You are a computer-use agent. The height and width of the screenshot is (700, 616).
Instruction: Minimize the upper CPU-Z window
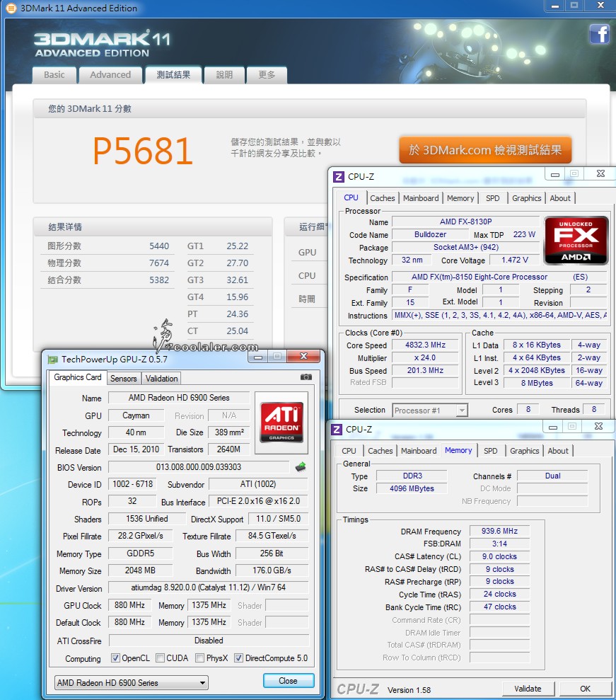click(x=555, y=175)
